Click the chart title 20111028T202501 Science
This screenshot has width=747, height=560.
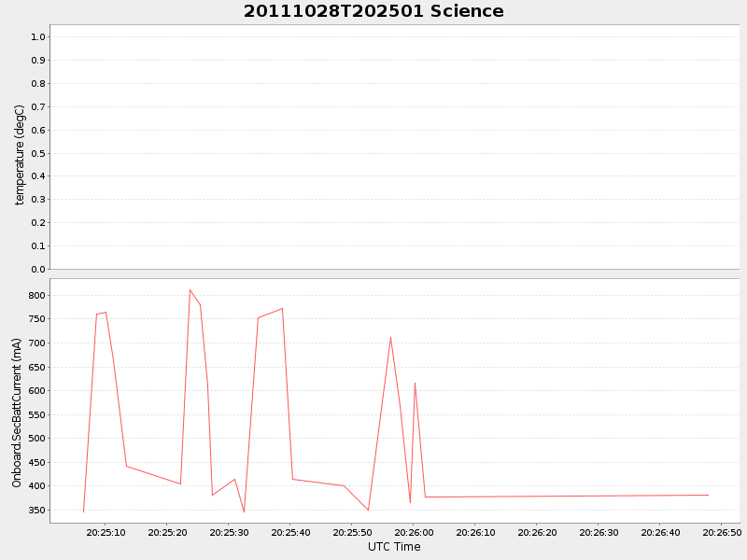[x=373, y=11]
